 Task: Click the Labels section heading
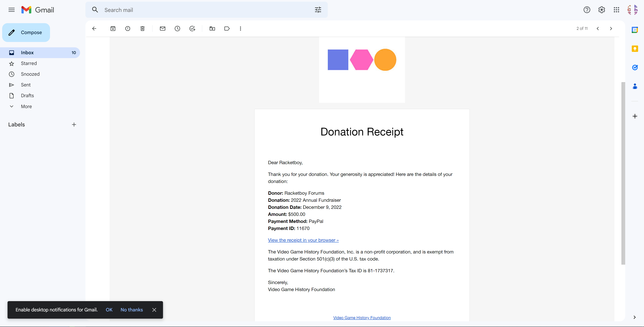click(x=16, y=125)
